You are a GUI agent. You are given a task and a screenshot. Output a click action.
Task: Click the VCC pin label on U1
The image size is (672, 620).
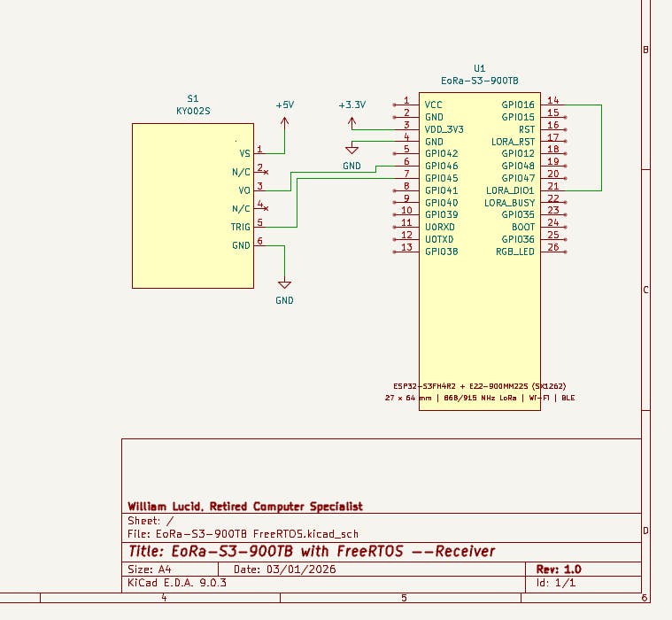pos(433,105)
